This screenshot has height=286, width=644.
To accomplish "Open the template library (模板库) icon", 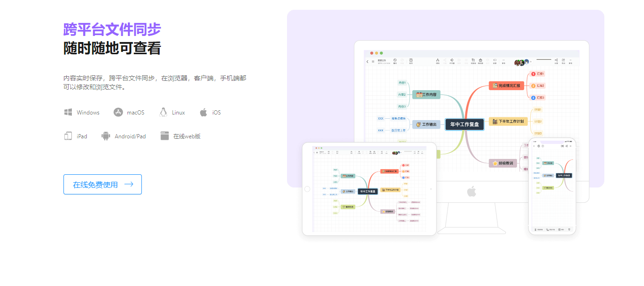I will [481, 60].
